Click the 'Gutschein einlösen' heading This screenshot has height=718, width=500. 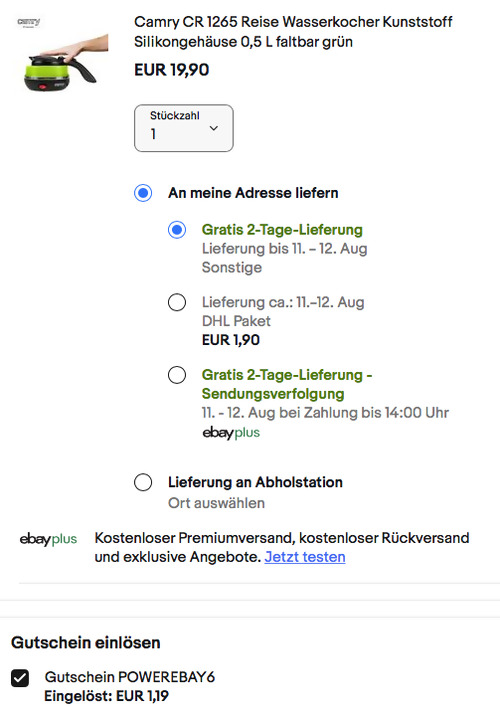86,642
